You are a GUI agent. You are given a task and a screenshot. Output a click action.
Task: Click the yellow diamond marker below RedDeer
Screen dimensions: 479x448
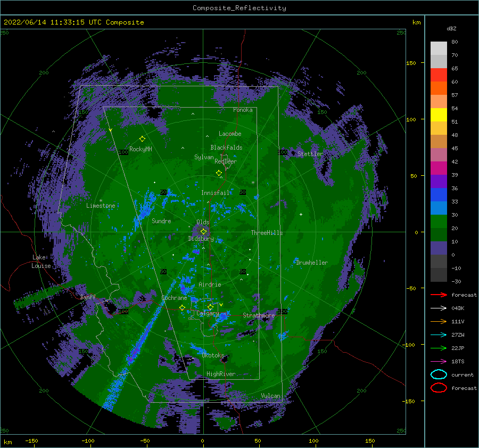point(219,173)
